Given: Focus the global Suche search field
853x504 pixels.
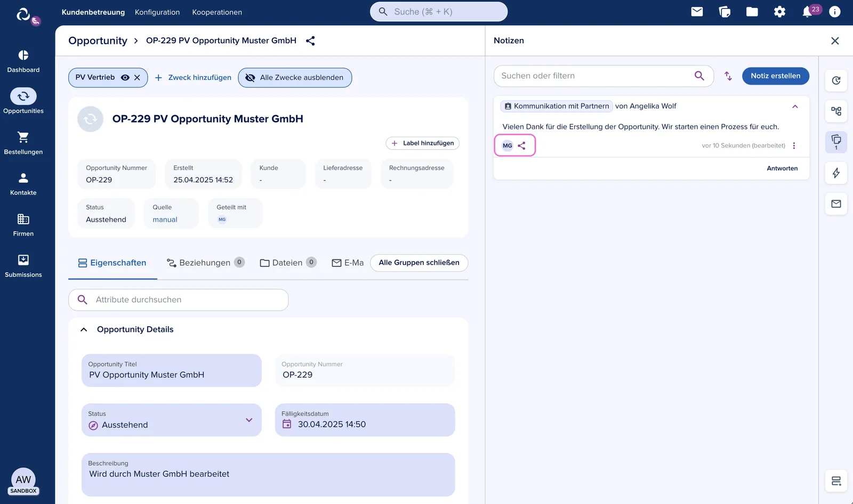Looking at the screenshot, I should (439, 12).
